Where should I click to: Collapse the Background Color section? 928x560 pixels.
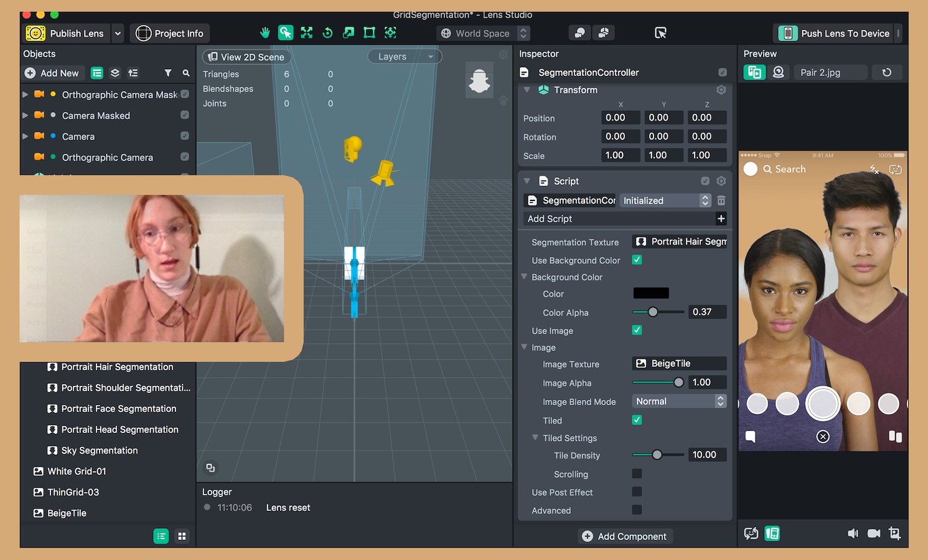[x=524, y=277]
